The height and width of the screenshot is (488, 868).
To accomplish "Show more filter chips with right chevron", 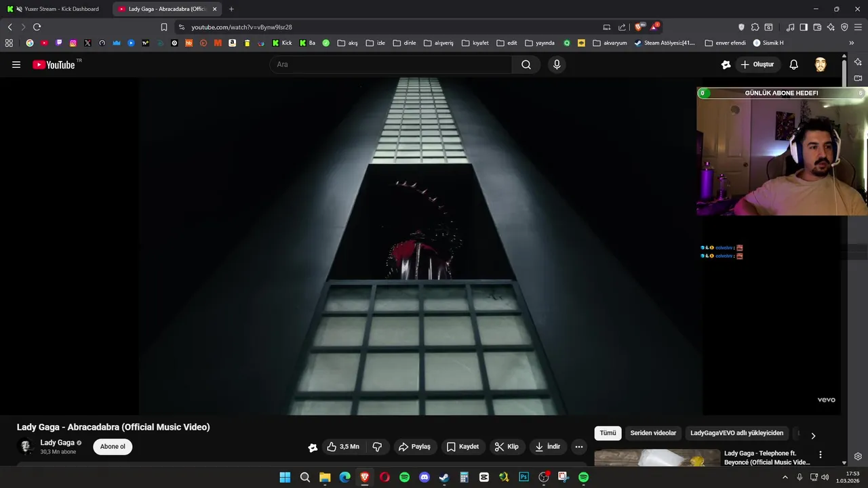I will pos(813,436).
